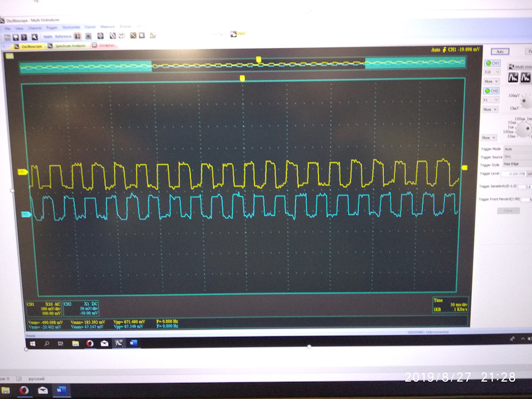This screenshot has width=532, height=399.
Task: Open the Trigger Source dropdown
Action: (518, 157)
